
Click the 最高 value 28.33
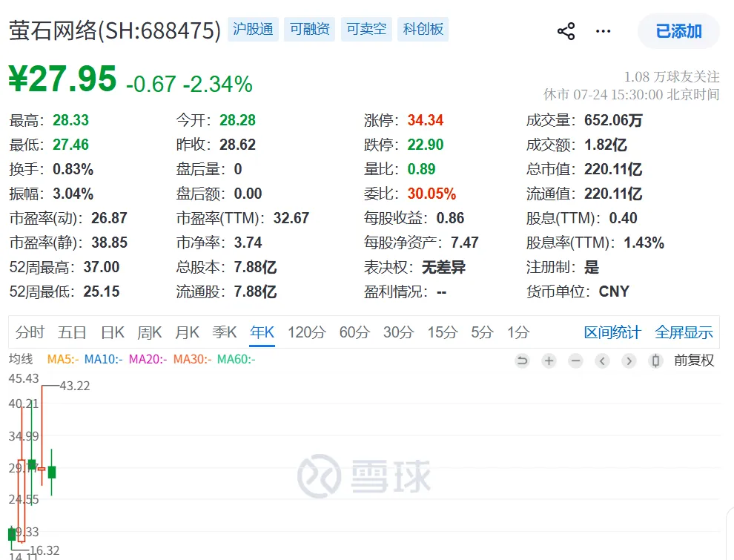[70, 120]
